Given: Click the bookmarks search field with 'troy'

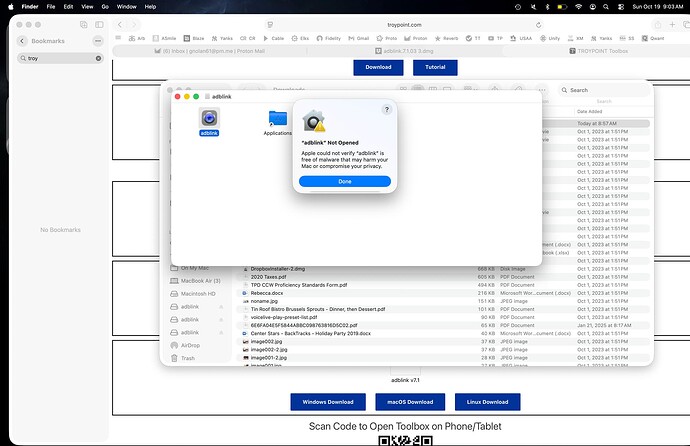Looking at the screenshot, I should coord(60,58).
